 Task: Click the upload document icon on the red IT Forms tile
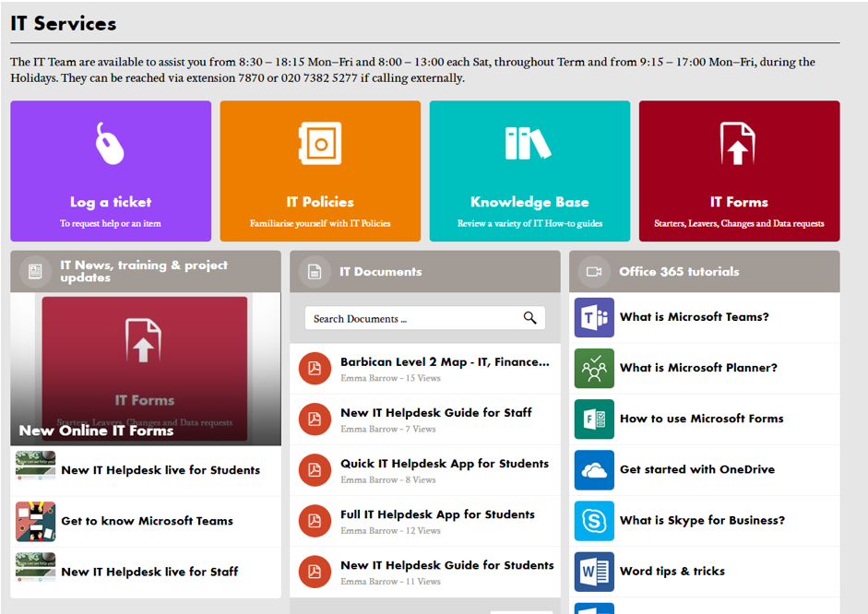click(x=737, y=143)
